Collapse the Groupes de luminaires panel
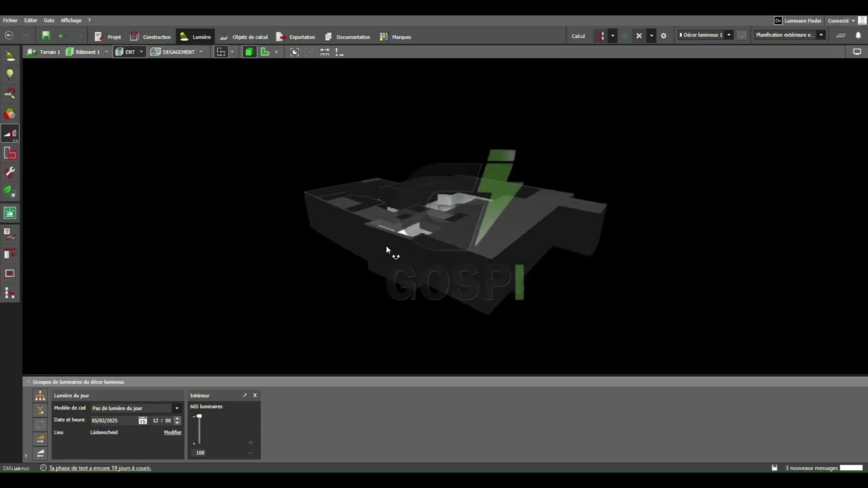This screenshot has height=488, width=868. tap(28, 382)
